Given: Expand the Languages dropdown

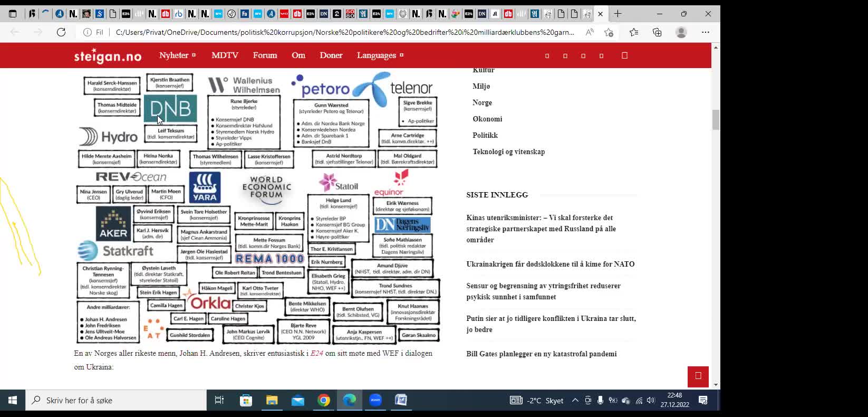Looking at the screenshot, I should pos(380,55).
